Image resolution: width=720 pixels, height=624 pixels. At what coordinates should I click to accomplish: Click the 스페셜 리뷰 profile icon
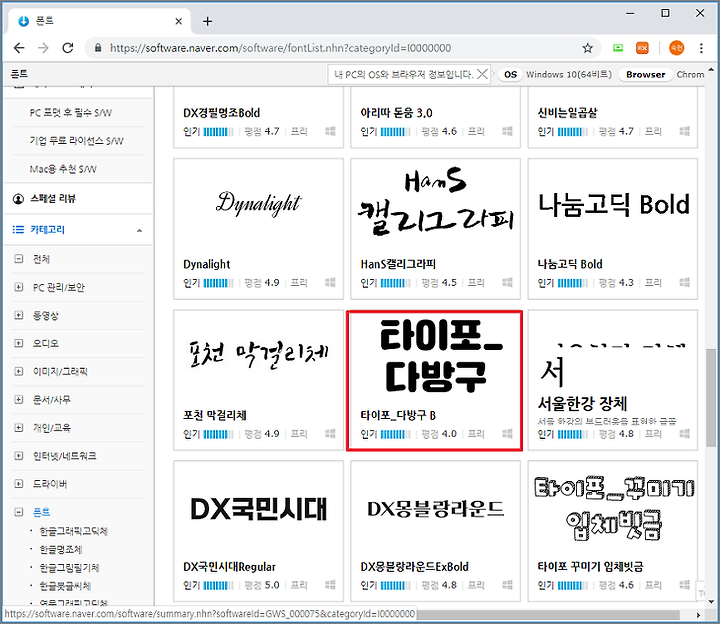tap(18, 199)
